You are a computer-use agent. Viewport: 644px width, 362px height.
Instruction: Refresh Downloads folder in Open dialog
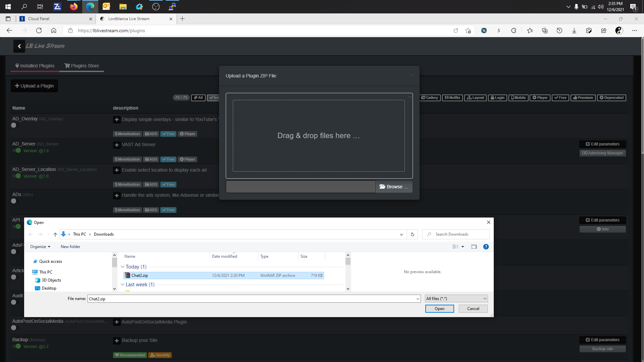pos(413,234)
